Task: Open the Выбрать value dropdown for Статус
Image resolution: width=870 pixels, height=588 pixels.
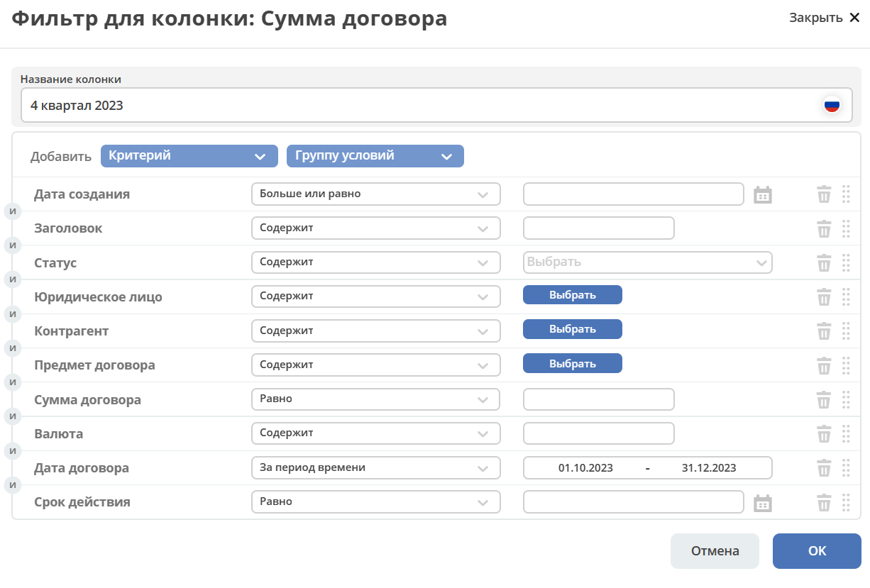Action: (x=648, y=262)
